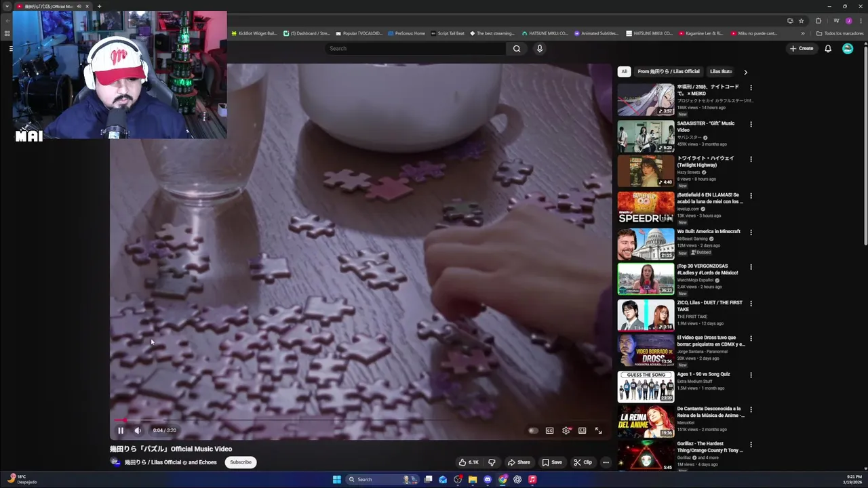Open more actions menu beside Clip
This screenshot has height=488, width=868.
click(x=606, y=462)
